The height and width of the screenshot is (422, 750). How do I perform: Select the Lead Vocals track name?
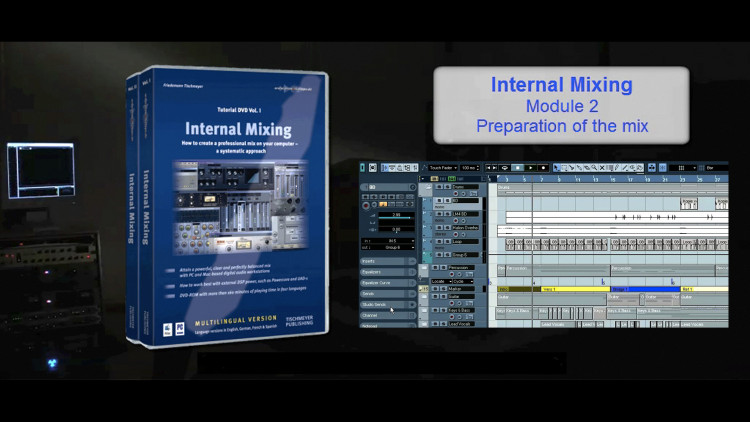[462, 324]
